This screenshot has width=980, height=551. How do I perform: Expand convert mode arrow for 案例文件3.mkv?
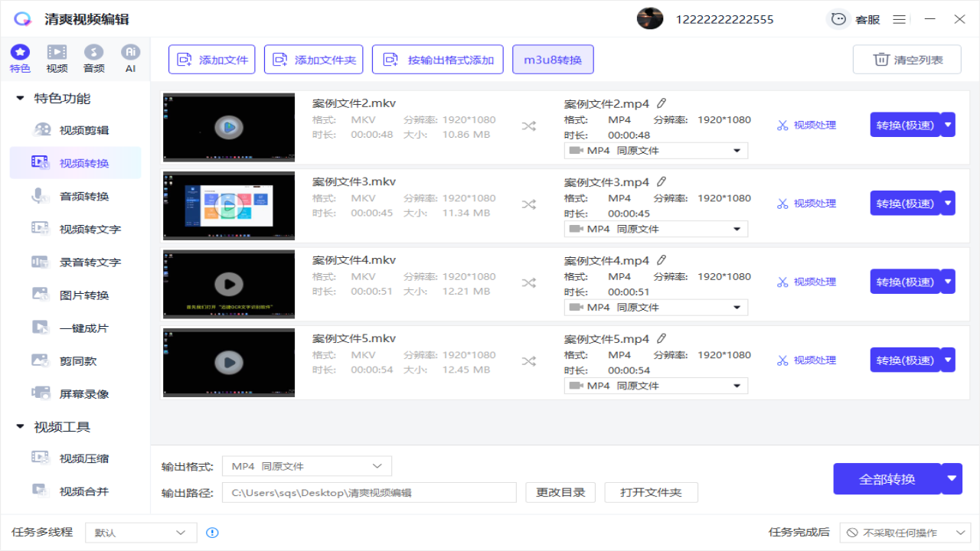pos(948,203)
